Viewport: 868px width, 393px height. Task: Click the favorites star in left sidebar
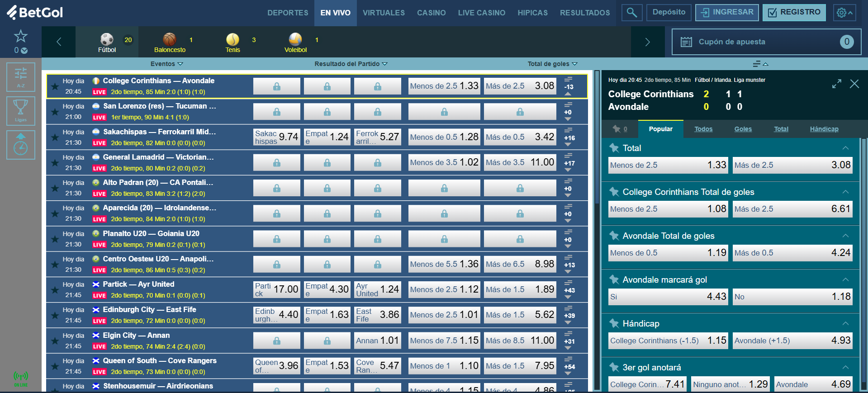21,36
